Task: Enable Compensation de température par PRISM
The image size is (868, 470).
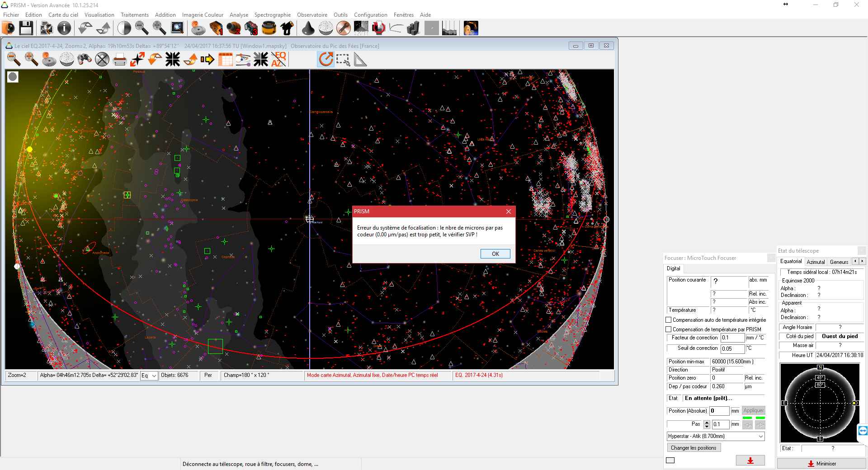Action: [x=669, y=329]
